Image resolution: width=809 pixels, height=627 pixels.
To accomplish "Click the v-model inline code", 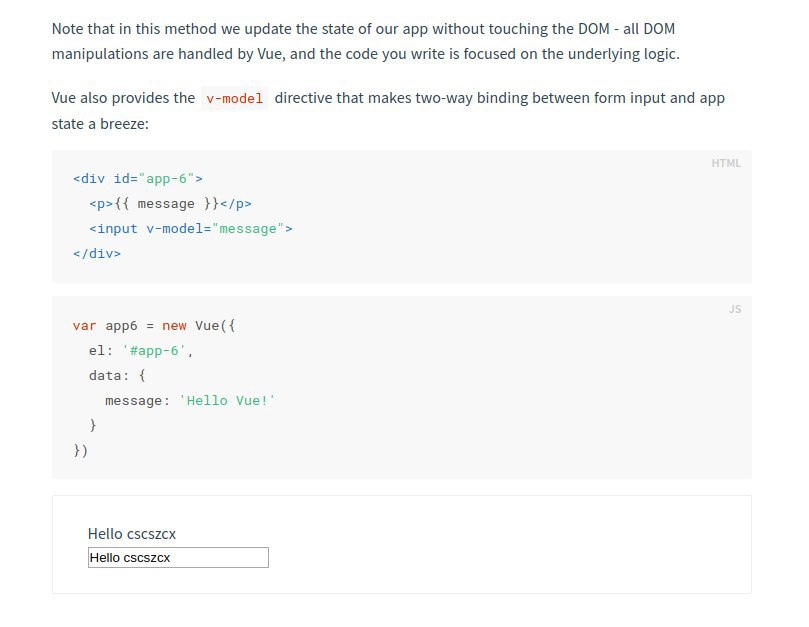I will click(234, 98).
